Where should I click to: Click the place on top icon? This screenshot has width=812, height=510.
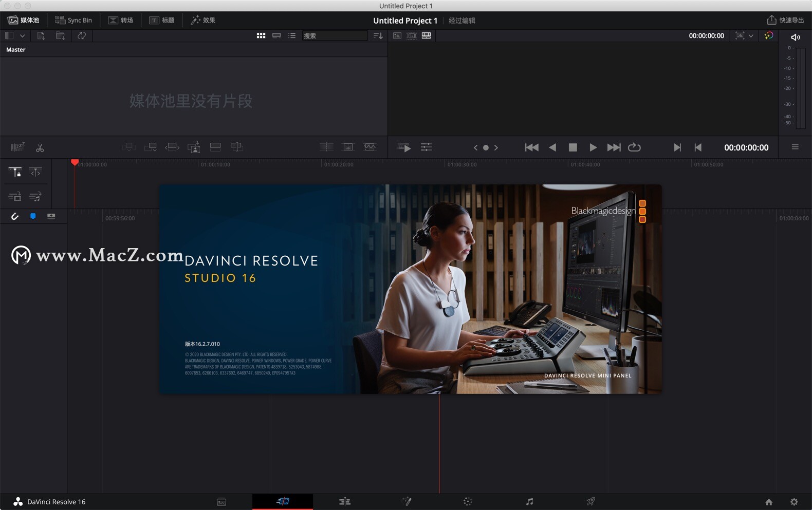coord(215,147)
